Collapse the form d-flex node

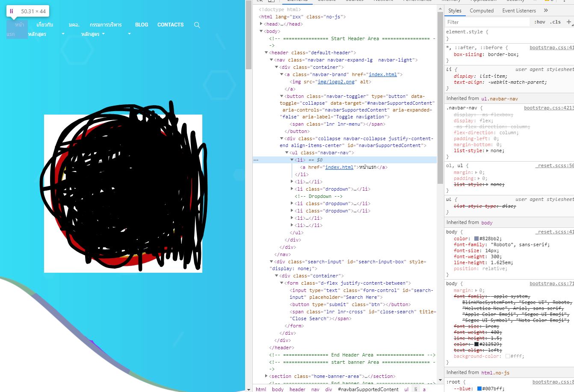click(281, 283)
